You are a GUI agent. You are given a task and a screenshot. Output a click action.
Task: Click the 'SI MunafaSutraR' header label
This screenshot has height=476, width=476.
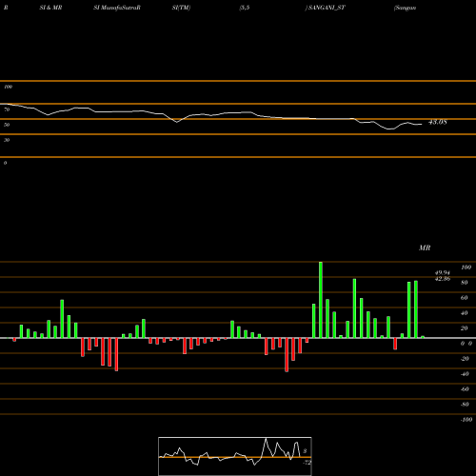(x=117, y=8)
